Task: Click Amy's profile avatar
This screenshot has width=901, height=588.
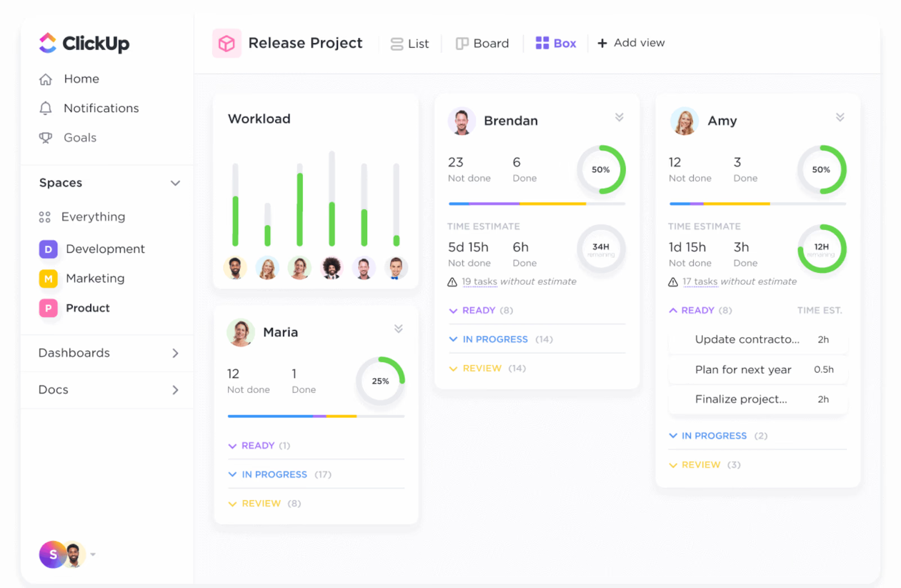Action: (684, 121)
